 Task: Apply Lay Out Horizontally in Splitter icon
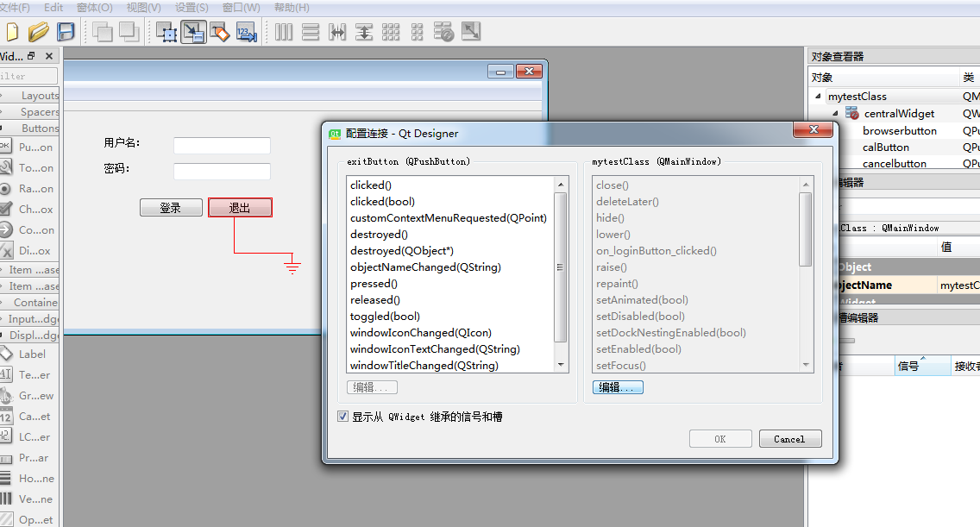tap(337, 32)
